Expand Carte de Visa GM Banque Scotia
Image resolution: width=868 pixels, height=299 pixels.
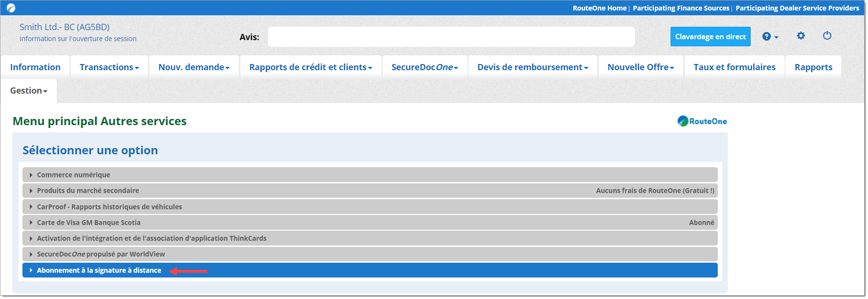[370, 223]
